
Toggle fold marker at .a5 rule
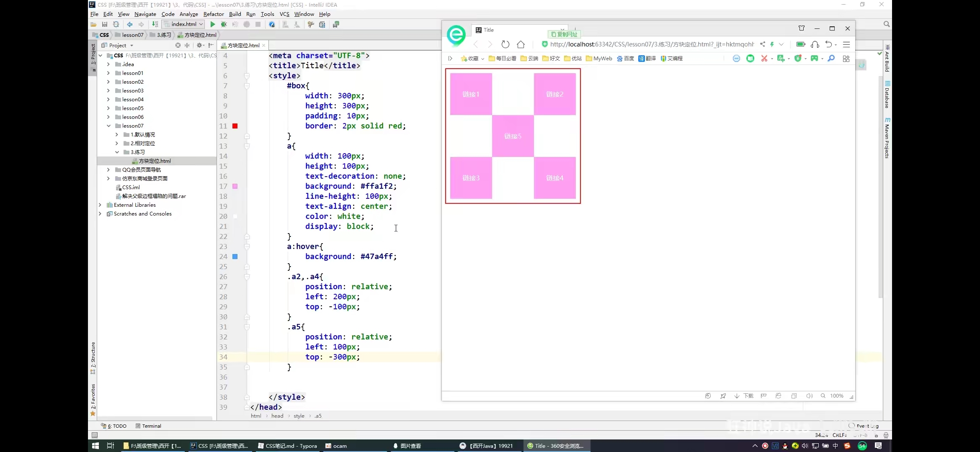pos(247,327)
